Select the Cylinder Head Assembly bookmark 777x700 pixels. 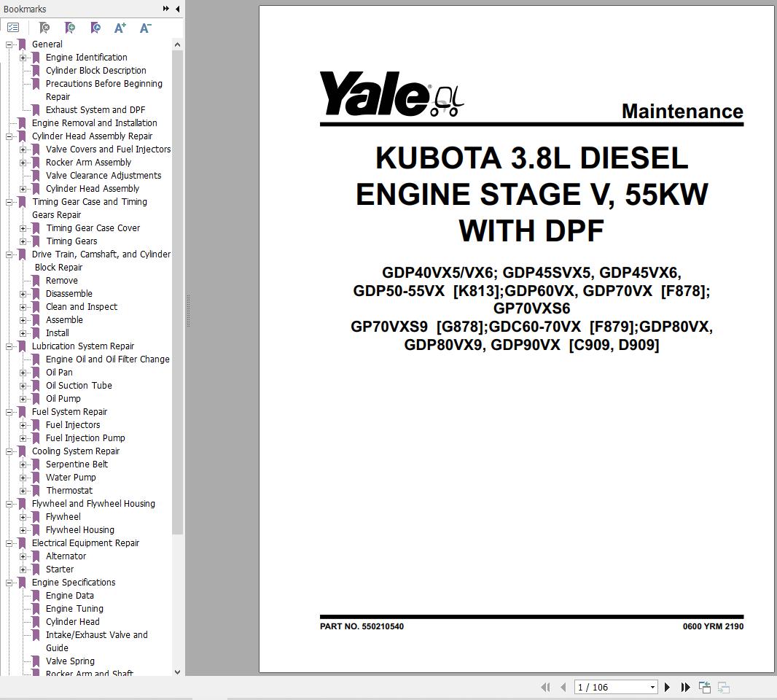pyautogui.click(x=92, y=188)
